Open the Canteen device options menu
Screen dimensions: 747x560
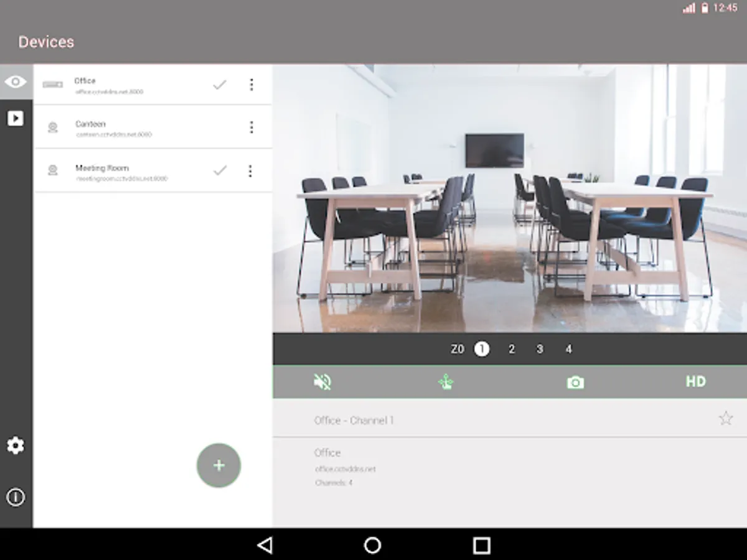(x=251, y=128)
